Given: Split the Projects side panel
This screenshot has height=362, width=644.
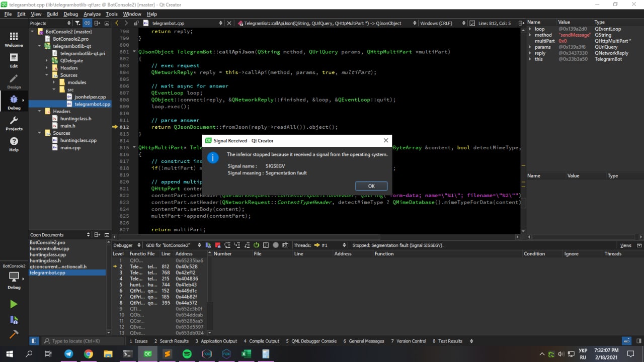Looking at the screenshot, I should coord(97,23).
